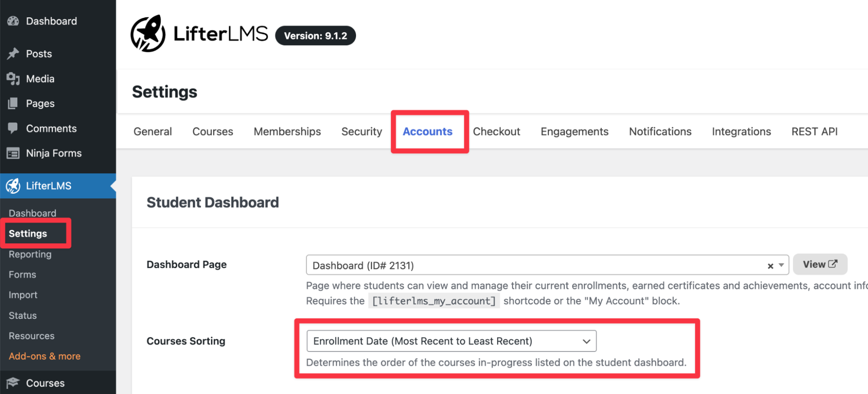Viewport: 868px width, 394px height.
Task: Expand the Dashboard Page dropdown arrow
Action: pyautogui.click(x=781, y=265)
